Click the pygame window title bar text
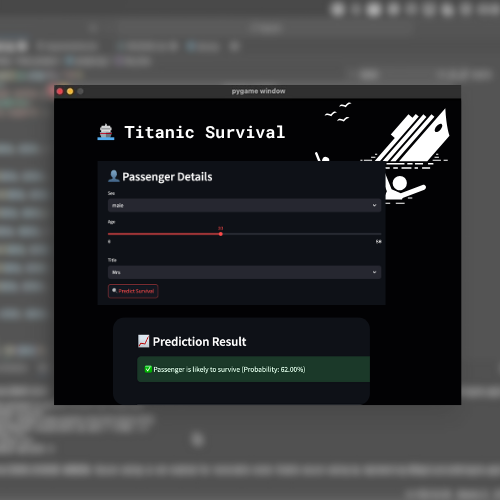The height and width of the screenshot is (500, 500). tap(258, 91)
